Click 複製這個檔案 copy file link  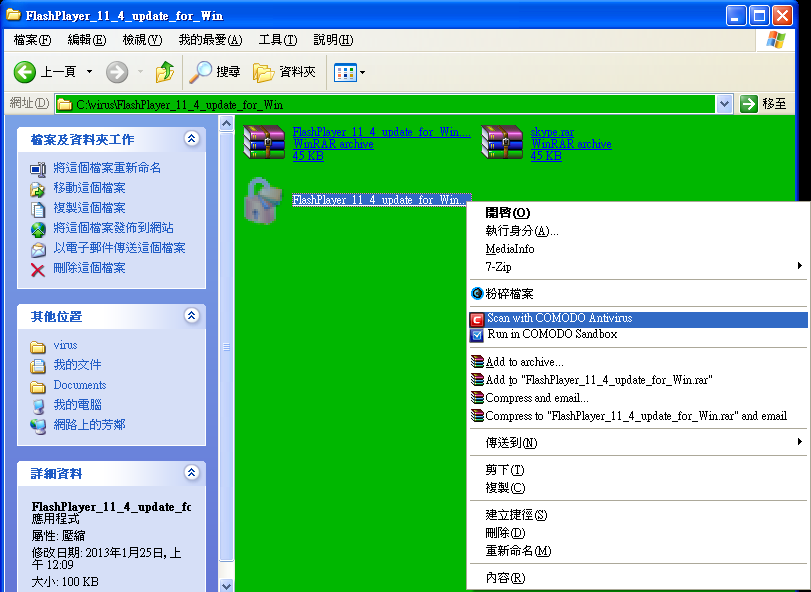89,208
